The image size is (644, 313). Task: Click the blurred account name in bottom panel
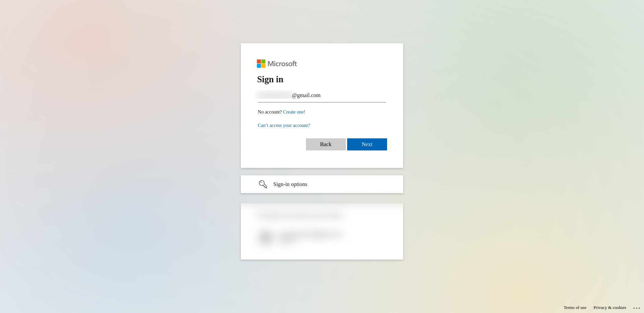[310, 235]
